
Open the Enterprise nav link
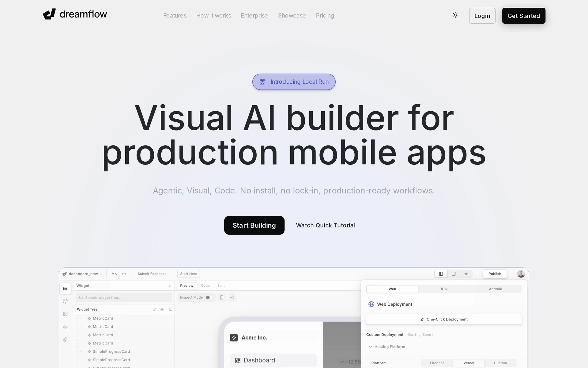(254, 16)
